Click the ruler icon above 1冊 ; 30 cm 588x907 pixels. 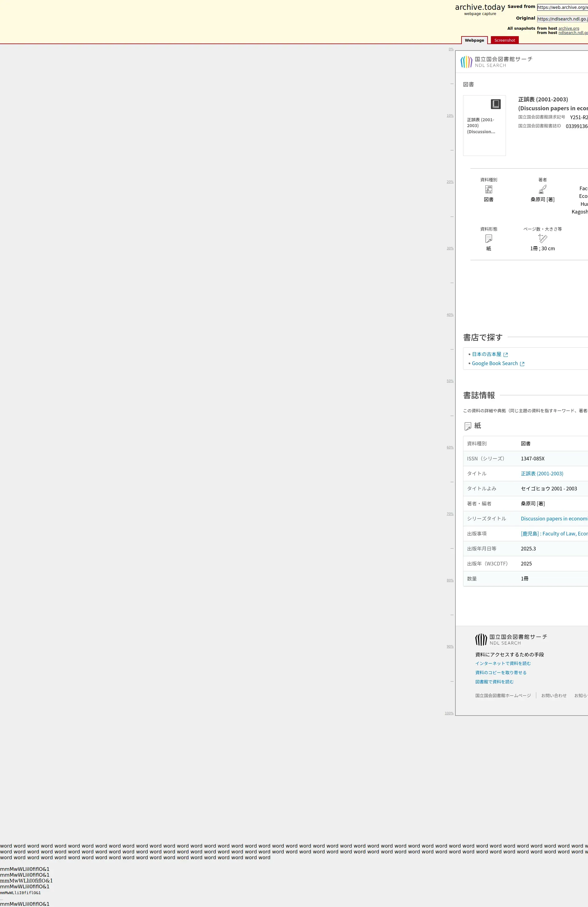point(542,239)
